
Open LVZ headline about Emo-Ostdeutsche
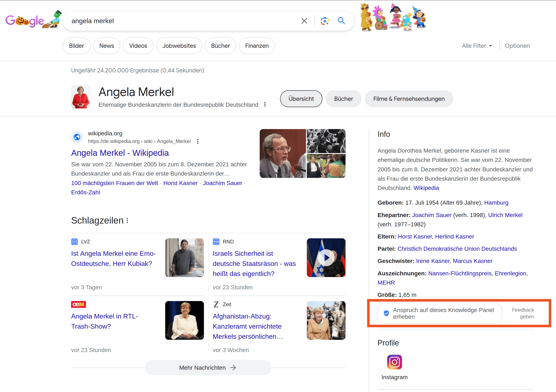coord(113,259)
